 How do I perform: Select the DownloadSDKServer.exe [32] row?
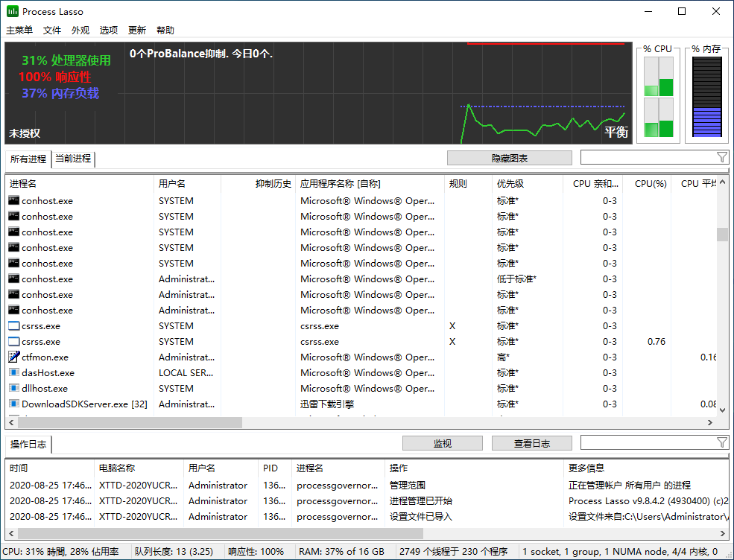(x=361, y=404)
